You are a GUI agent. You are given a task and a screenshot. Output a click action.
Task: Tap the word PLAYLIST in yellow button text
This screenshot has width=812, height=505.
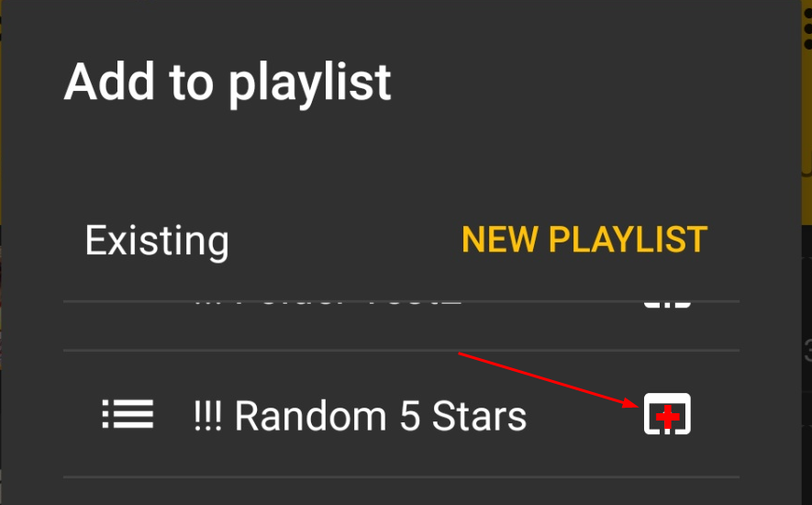point(628,240)
